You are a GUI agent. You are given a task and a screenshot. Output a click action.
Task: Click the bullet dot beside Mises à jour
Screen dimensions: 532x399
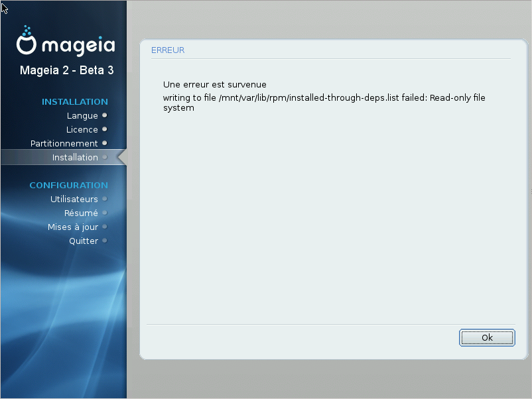pyautogui.click(x=105, y=227)
